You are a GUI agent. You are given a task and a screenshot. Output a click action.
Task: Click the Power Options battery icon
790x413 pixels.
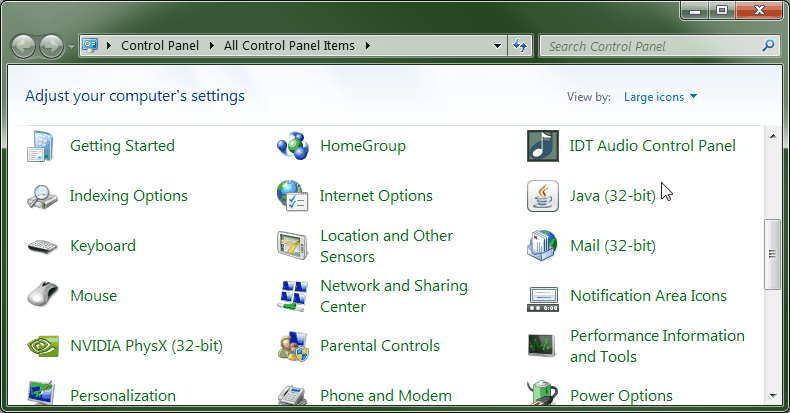(x=543, y=393)
